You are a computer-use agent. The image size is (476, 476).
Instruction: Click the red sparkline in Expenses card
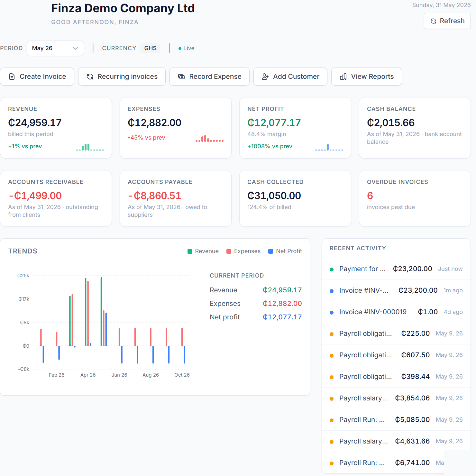tap(209, 139)
